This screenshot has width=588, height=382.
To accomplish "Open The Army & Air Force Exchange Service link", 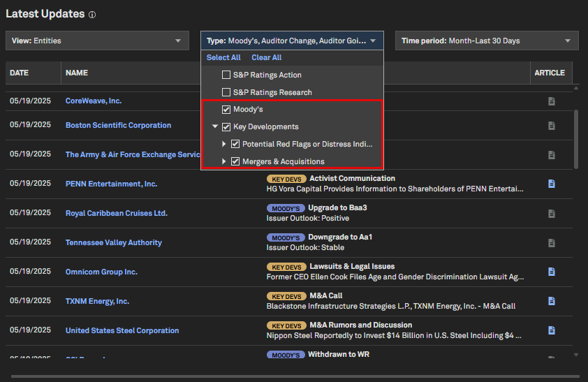I will click(133, 154).
